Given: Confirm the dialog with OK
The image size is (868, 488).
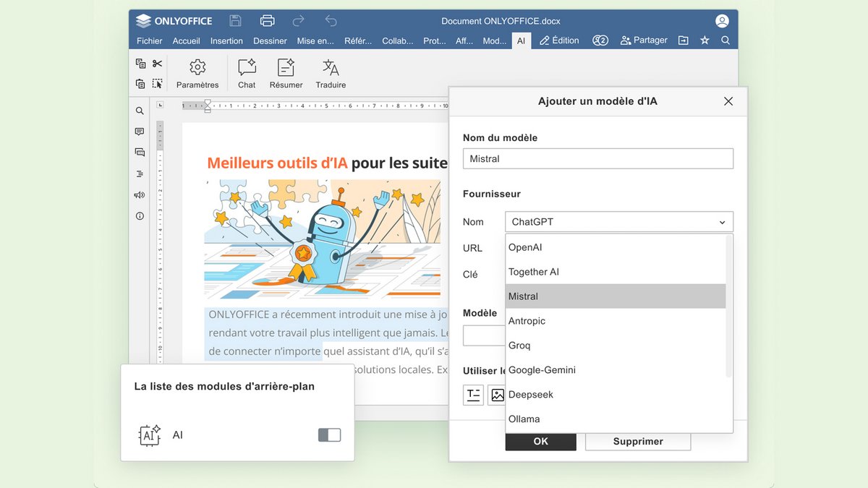Looking at the screenshot, I should pyautogui.click(x=541, y=441).
